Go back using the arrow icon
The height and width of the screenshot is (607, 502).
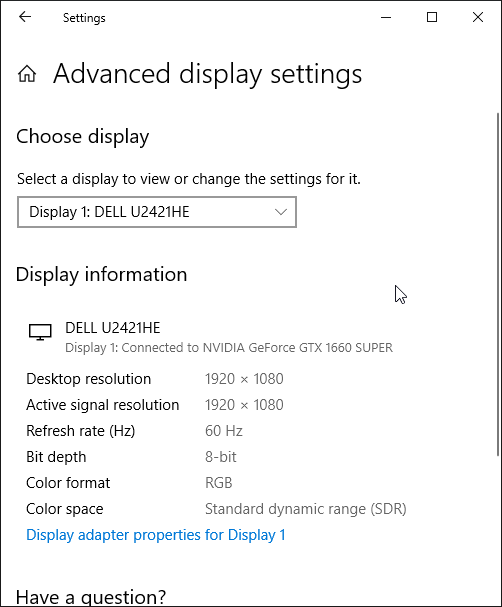click(x=25, y=17)
